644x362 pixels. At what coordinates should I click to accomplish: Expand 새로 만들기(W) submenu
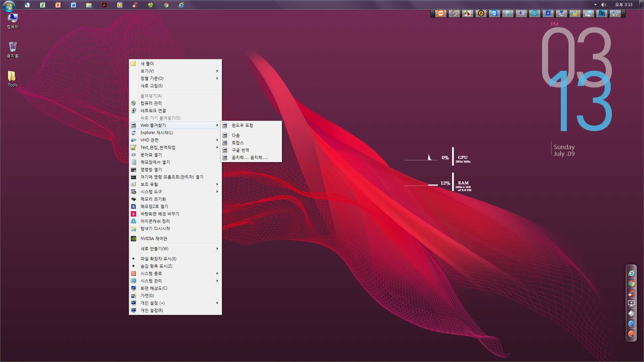coord(175,249)
